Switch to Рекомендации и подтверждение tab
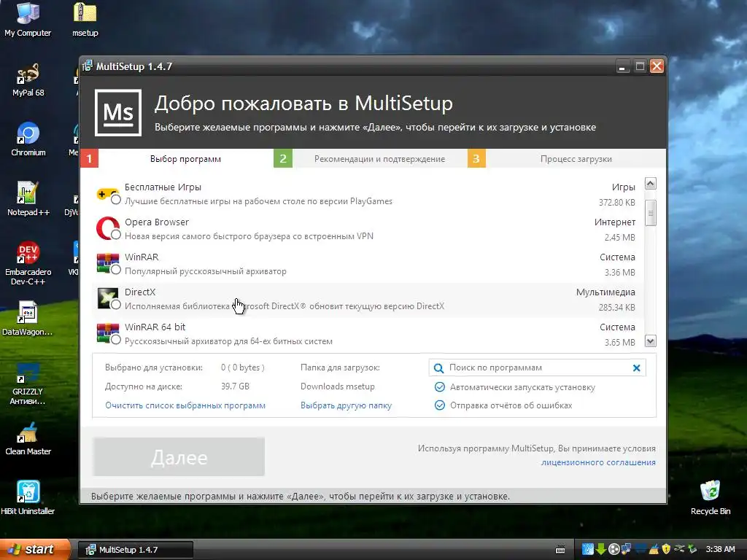This screenshot has height=560, width=747. [x=370, y=158]
